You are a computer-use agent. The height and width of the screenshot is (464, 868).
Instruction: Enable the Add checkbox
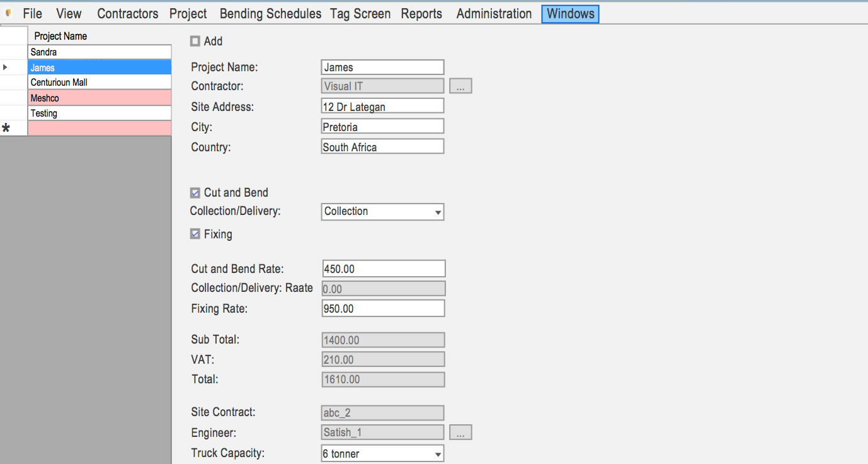click(x=195, y=41)
